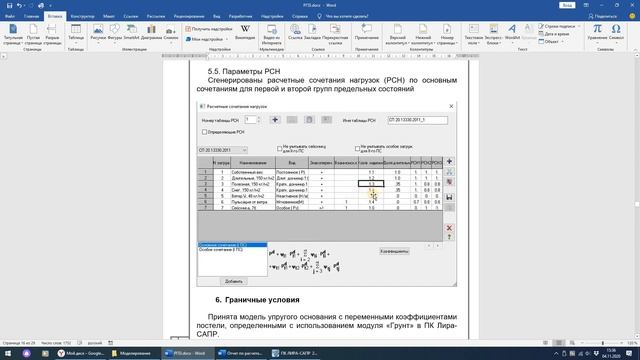This screenshot has height=360, width=640.
Task: Insert a page break (Разрыв страницы)
Action: click(x=52, y=34)
